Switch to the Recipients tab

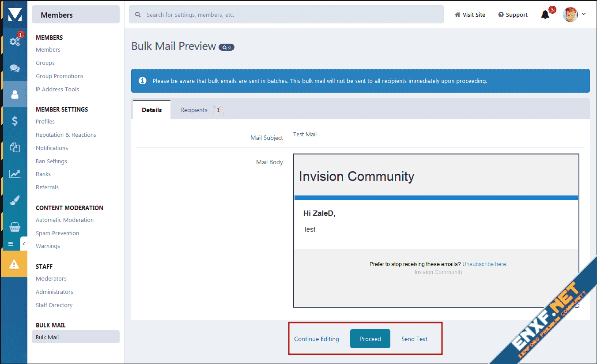(194, 110)
